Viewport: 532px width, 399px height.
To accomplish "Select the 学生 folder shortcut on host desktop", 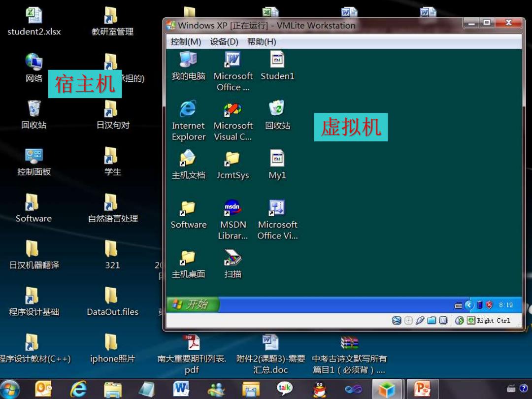I will coord(113,162).
